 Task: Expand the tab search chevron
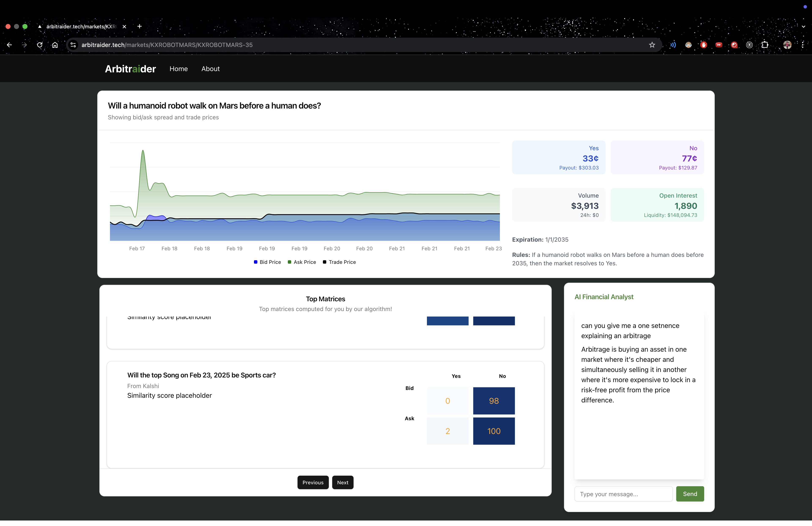point(803,26)
